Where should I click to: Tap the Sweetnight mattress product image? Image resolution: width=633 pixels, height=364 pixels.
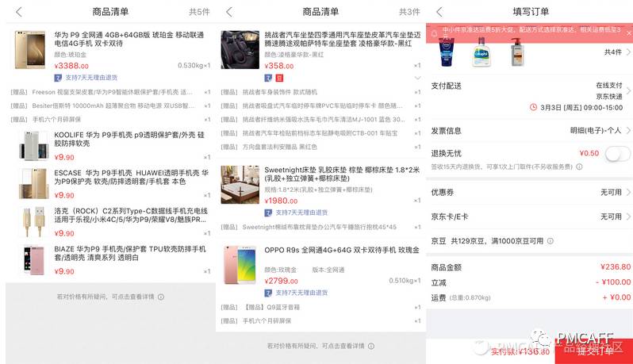pos(240,185)
